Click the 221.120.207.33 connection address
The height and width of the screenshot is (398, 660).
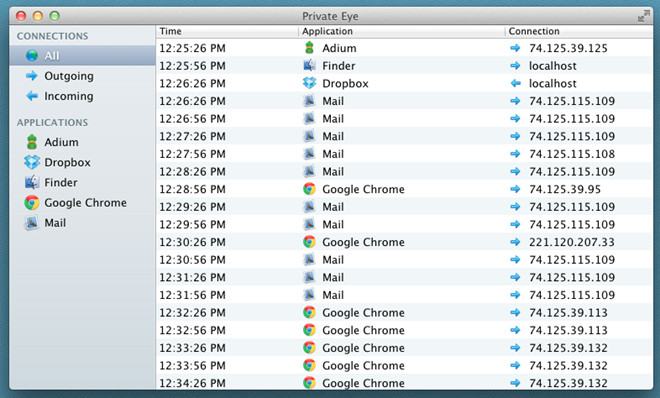point(572,242)
